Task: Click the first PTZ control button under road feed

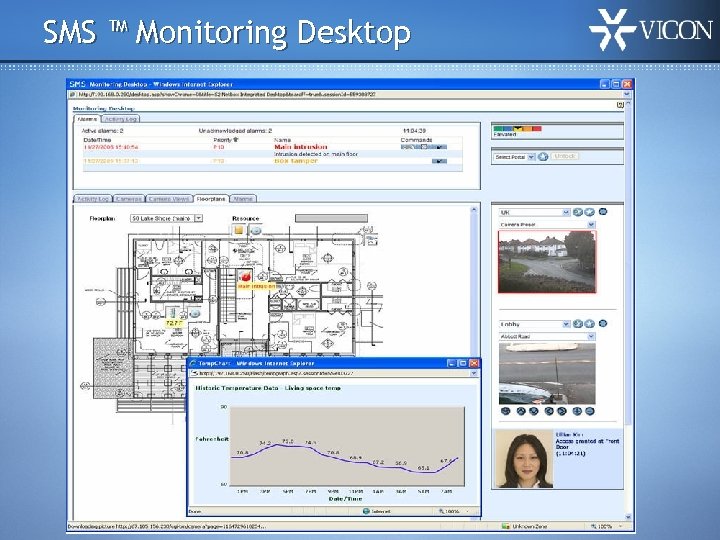Action: 506,411
